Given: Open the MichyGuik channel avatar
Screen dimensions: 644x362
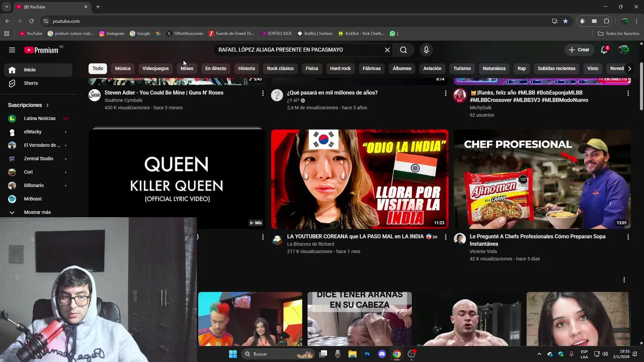Looking at the screenshot, I should (x=460, y=96).
